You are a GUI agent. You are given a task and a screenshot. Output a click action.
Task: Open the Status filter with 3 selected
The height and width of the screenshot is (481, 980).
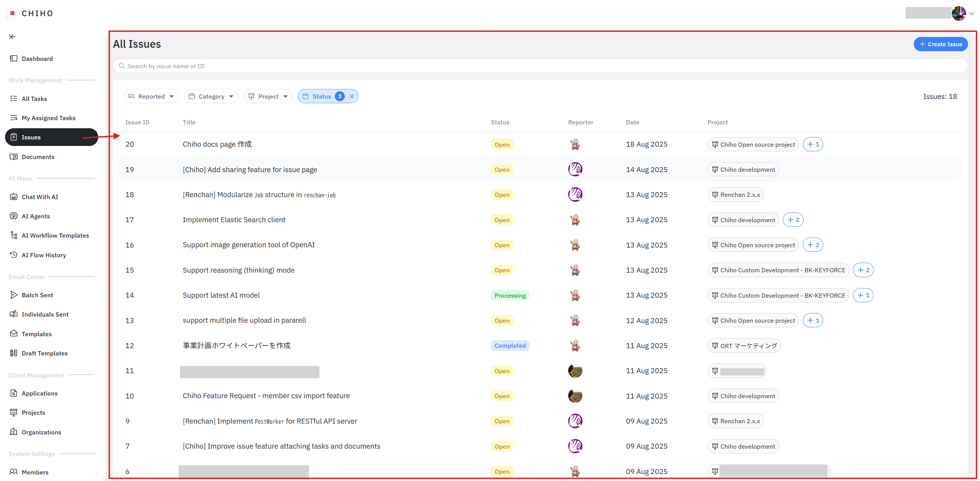coord(322,96)
